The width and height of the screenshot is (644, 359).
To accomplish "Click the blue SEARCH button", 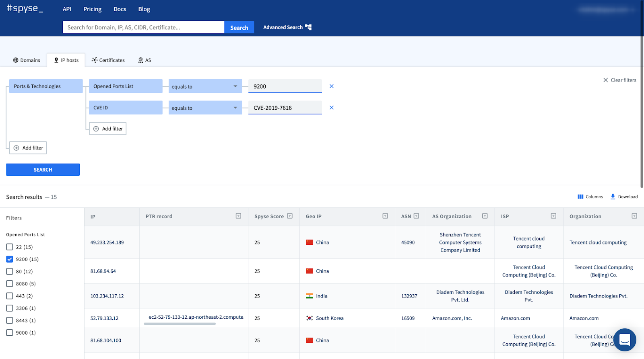I will (43, 170).
